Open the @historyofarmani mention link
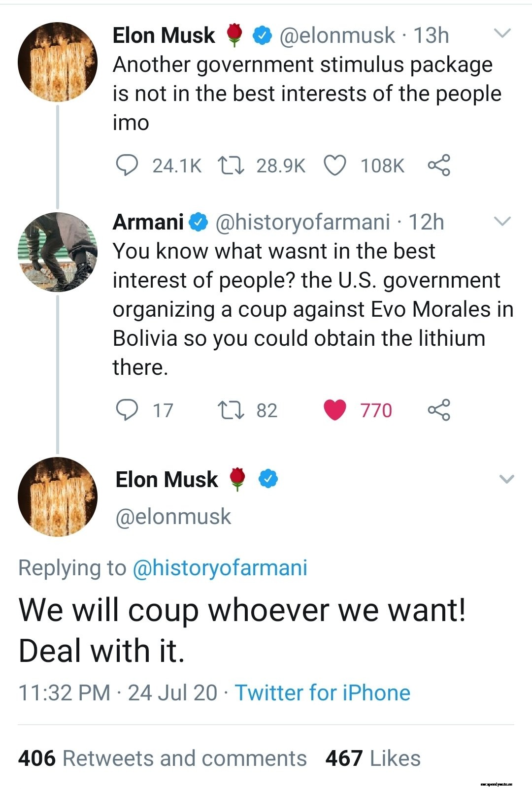The width and height of the screenshot is (532, 789). (220, 567)
